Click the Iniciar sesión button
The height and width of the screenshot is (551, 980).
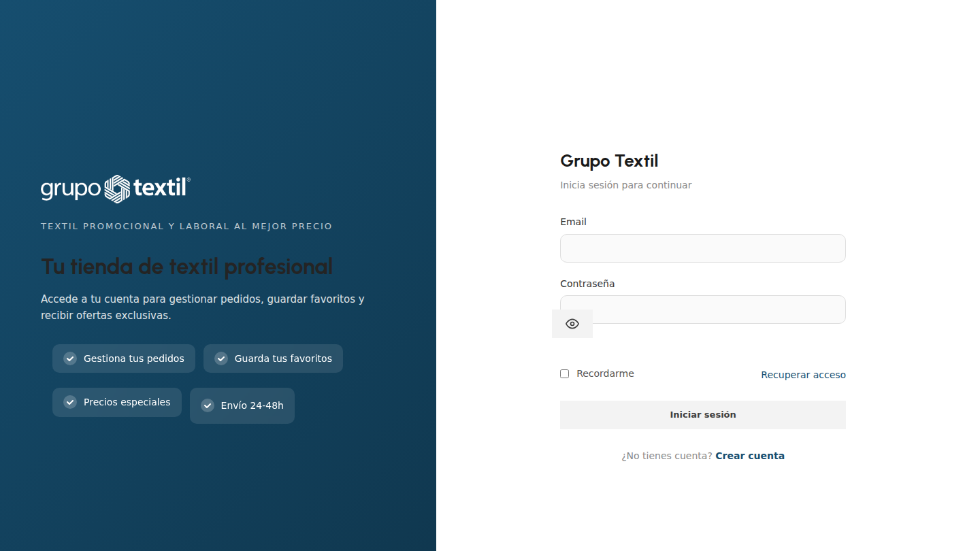tap(702, 414)
